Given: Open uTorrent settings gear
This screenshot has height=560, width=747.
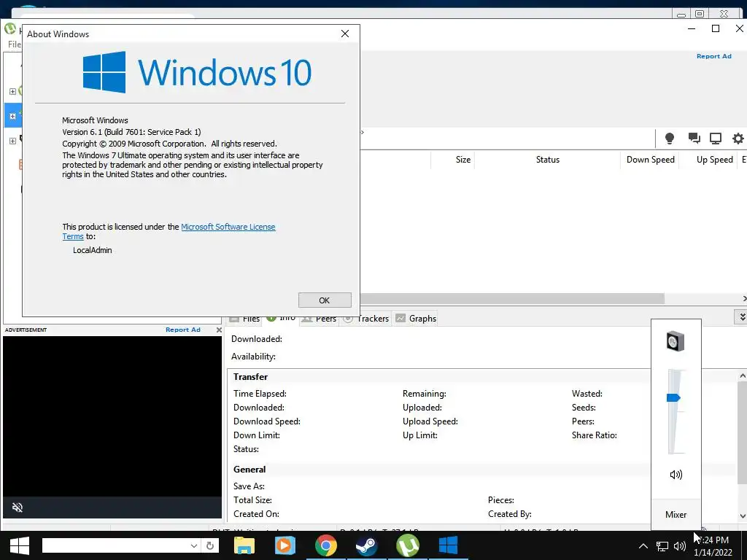Looking at the screenshot, I should pos(738,139).
